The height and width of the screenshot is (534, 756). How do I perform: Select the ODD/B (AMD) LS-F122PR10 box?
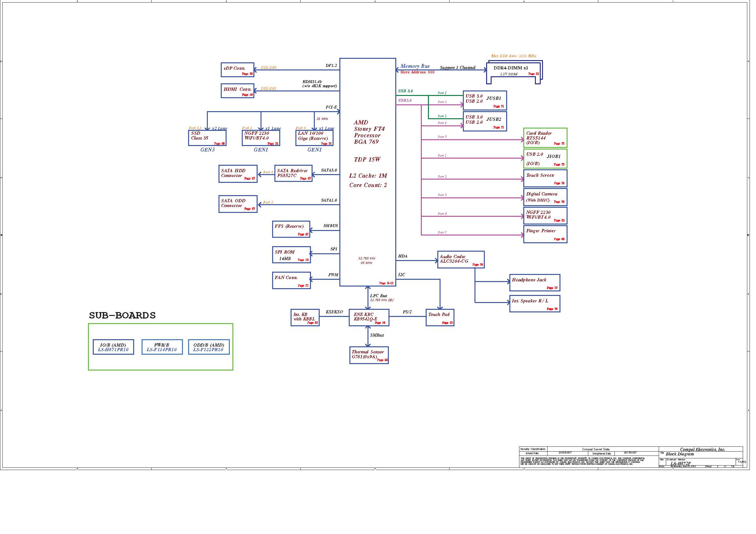tap(209, 347)
